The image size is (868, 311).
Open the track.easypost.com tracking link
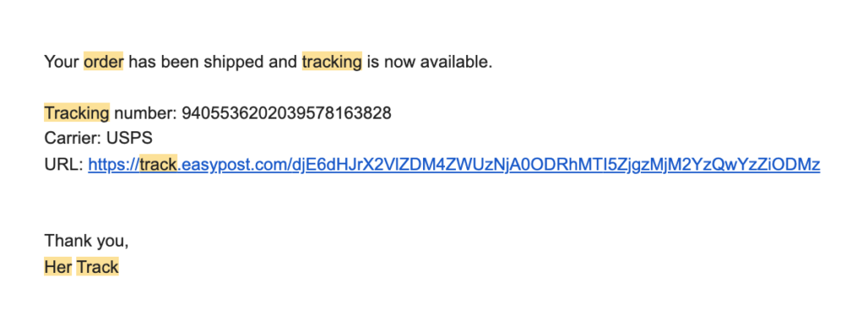point(453,164)
